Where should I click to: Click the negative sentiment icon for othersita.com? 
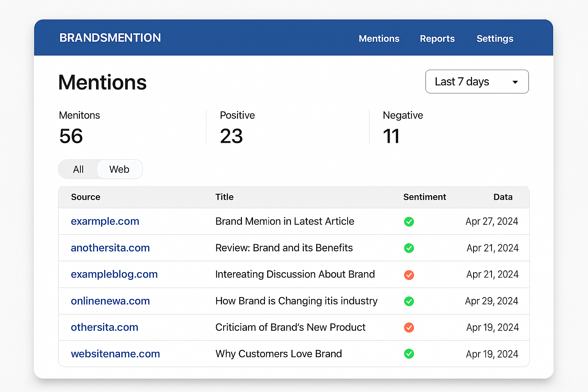(x=409, y=328)
